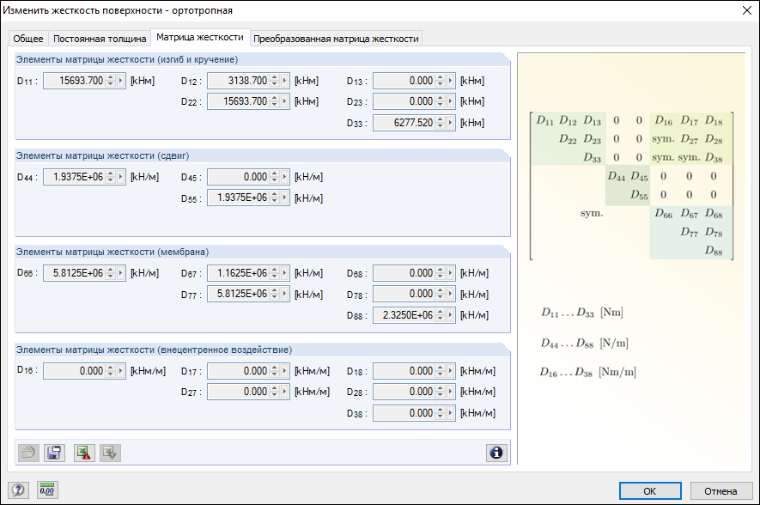Open D77 field arrow menu
This screenshot has height=505, width=760.
pos(285,294)
